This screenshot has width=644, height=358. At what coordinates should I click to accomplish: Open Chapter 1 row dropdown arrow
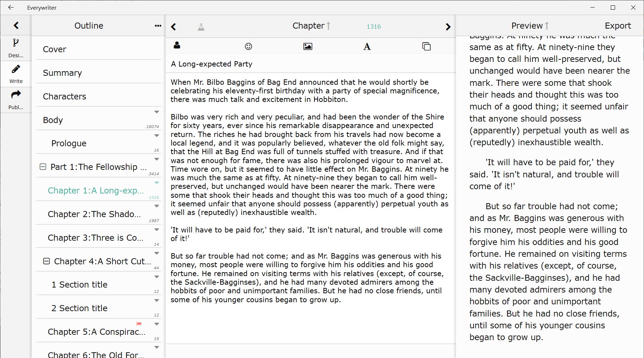coord(157,183)
